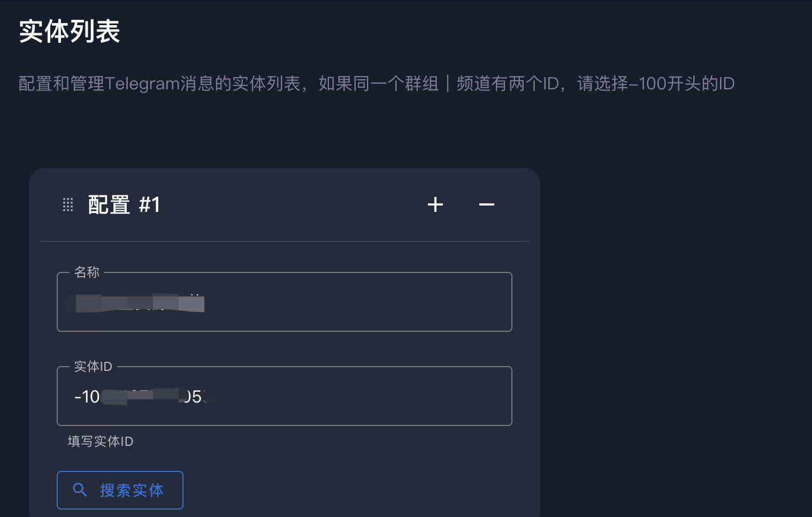Click into the 实体ID input field
The width and height of the screenshot is (812, 517).
point(284,397)
